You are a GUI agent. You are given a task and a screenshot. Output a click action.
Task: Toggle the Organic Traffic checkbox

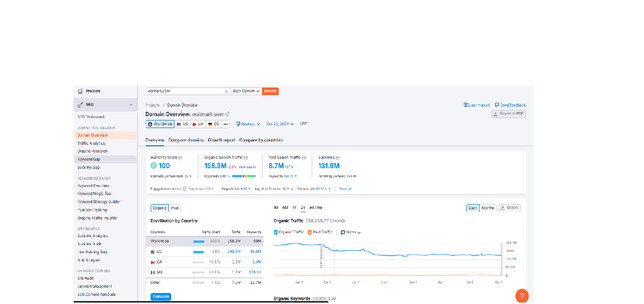tap(276, 232)
